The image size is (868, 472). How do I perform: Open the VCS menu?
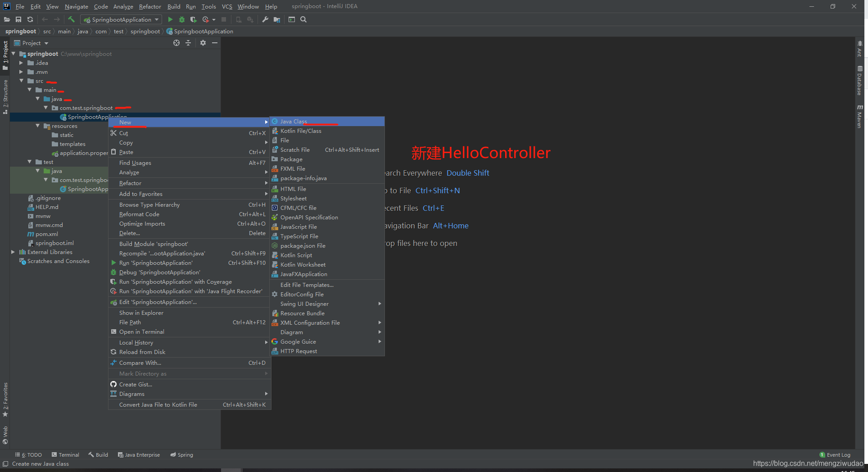click(x=227, y=6)
